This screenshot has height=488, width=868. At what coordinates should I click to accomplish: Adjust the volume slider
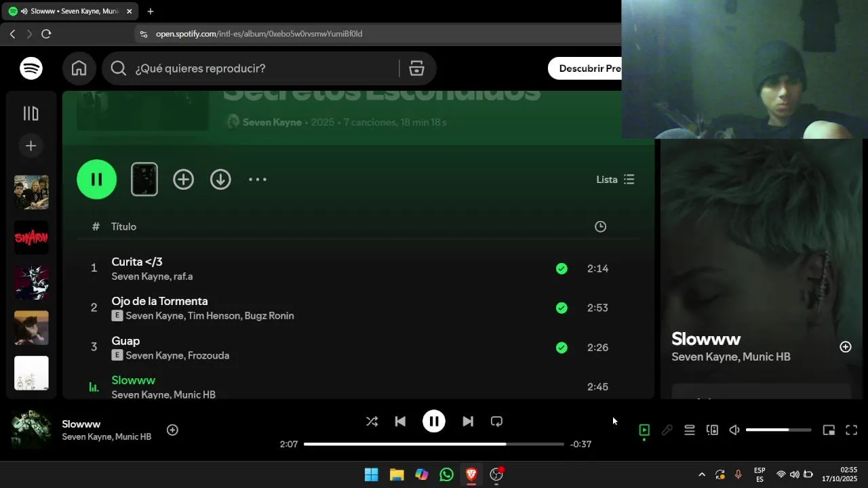point(778,430)
